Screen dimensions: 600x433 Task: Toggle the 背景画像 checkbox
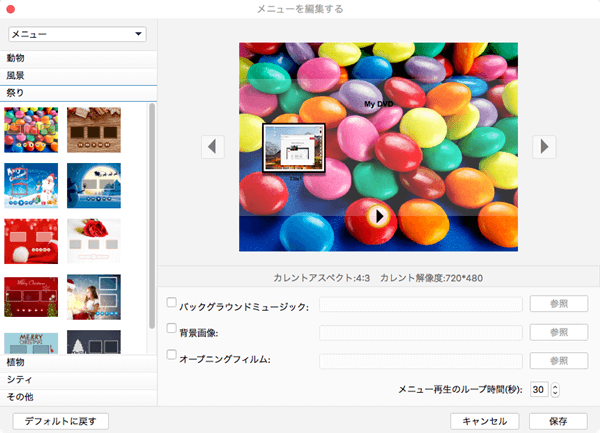(x=172, y=328)
